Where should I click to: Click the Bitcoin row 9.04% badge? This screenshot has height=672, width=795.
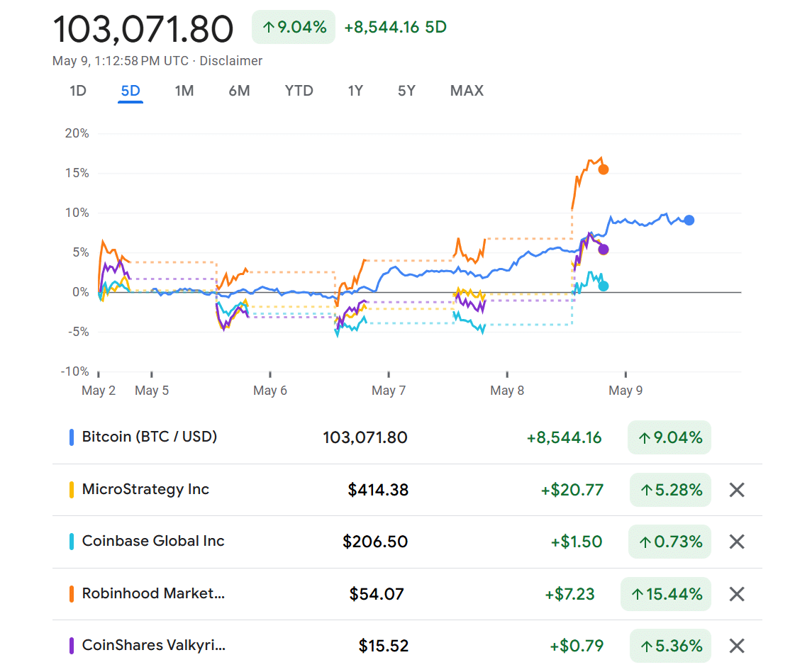pyautogui.click(x=669, y=437)
